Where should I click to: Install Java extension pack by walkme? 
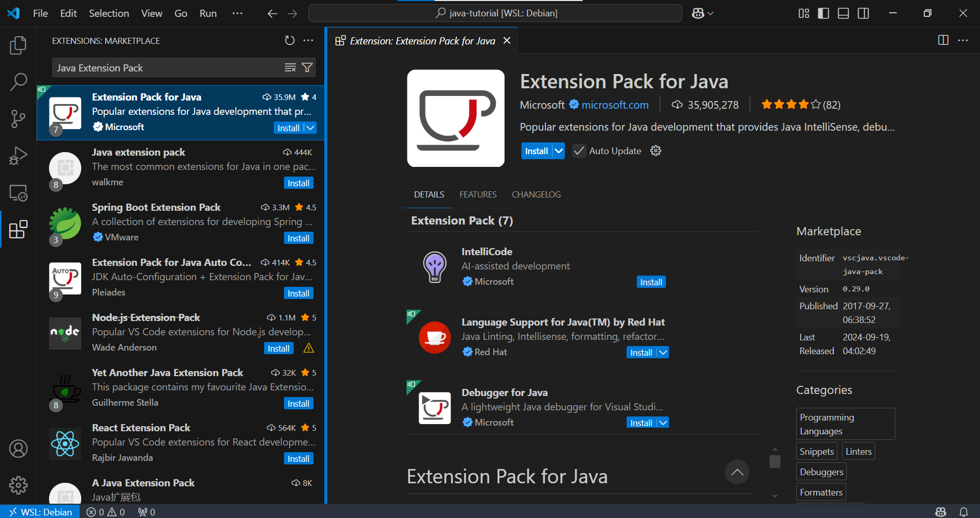point(298,183)
